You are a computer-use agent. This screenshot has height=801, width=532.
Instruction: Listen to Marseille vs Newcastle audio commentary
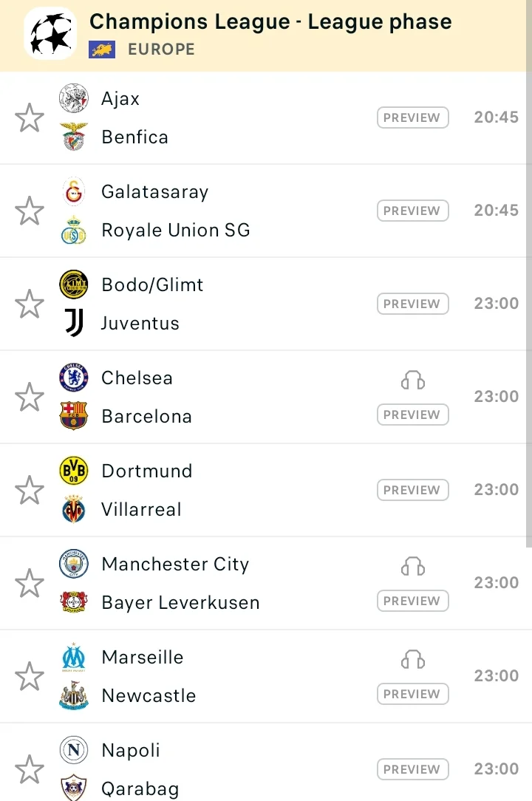[413, 660]
